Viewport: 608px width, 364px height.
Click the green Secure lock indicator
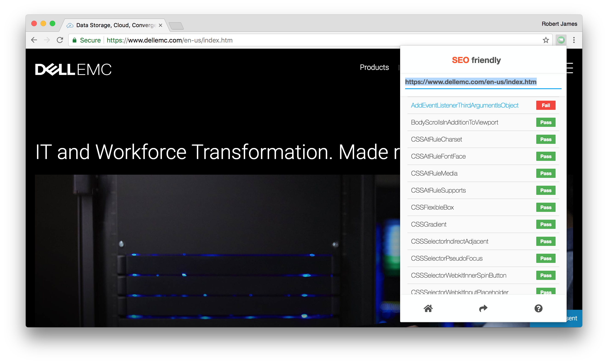point(86,40)
